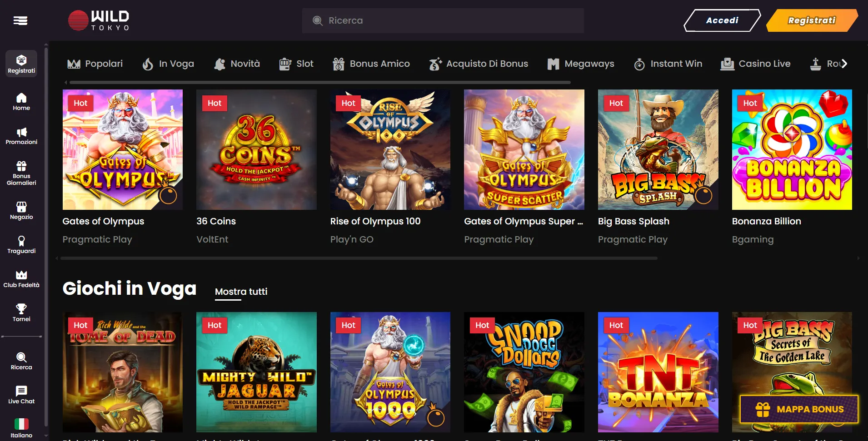Switch to Casino Live category
Screen dimensions: 868x441
coord(755,64)
